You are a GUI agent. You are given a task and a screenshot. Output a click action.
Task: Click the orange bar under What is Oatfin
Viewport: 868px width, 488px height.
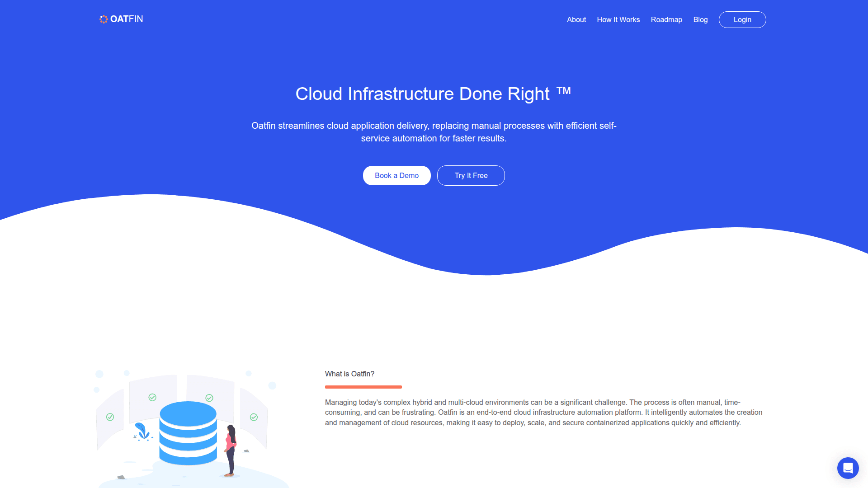coord(363,387)
